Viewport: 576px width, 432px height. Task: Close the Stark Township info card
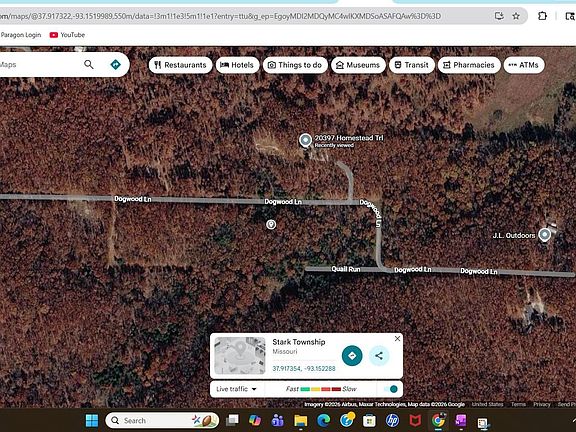click(x=397, y=339)
